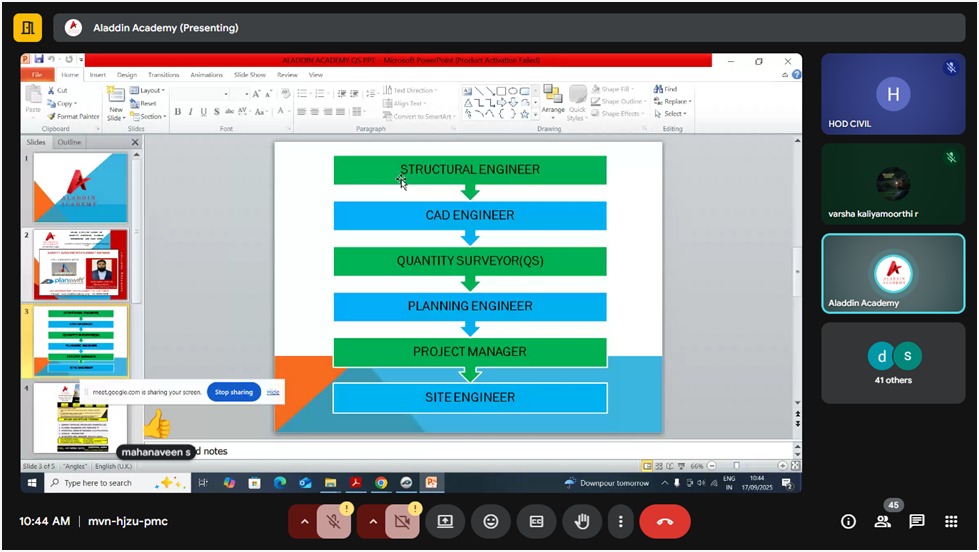
Task: Open the activities grid icon
Action: 950,521
